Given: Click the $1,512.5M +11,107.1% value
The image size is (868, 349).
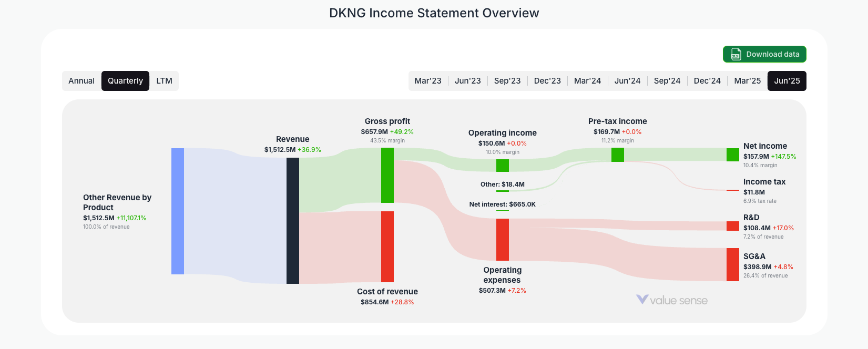Looking at the screenshot, I should click(115, 218).
